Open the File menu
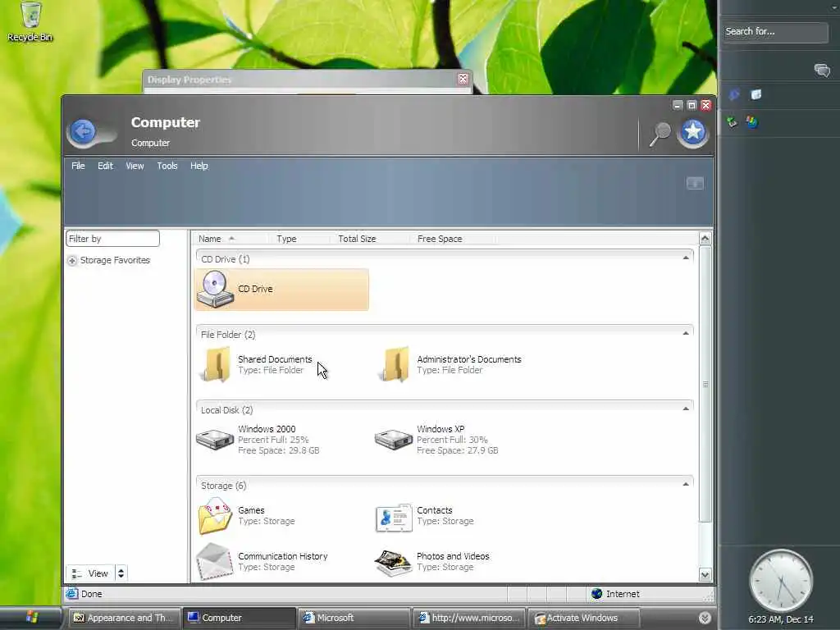 coord(78,166)
